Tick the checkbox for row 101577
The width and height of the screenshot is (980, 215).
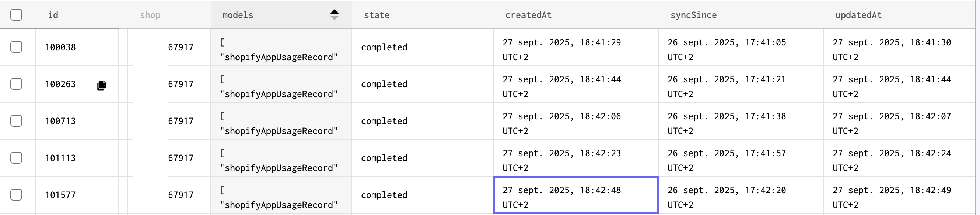tap(16, 195)
